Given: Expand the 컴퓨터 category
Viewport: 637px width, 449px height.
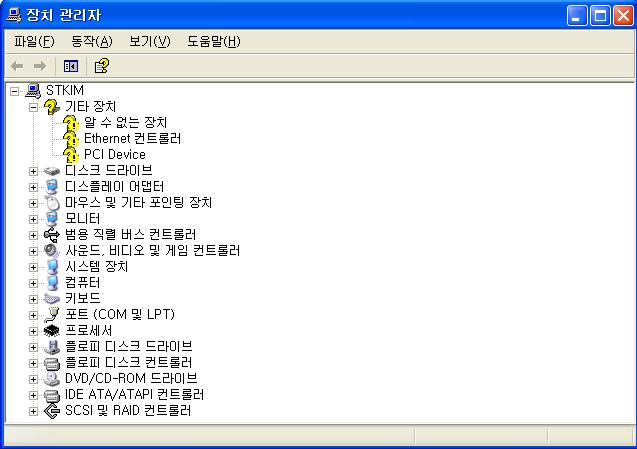Looking at the screenshot, I should point(33,283).
